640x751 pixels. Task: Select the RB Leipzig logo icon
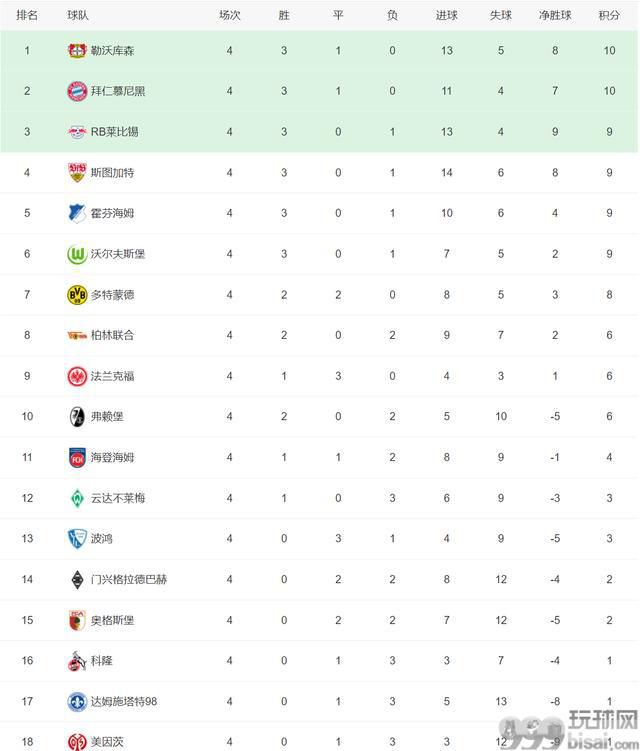(77, 132)
